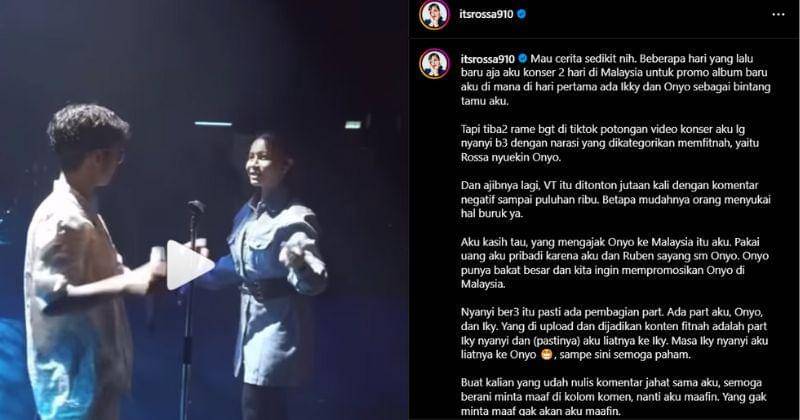Click the paragraph starting "Mau cerita sedikit nih"
This screenshot has width=800, height=420.
pos(615,80)
